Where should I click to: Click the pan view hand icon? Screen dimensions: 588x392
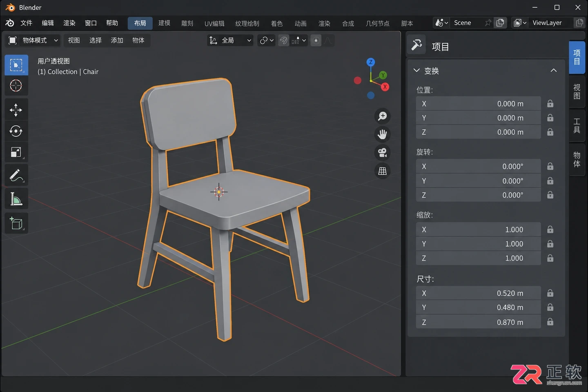coord(383,134)
